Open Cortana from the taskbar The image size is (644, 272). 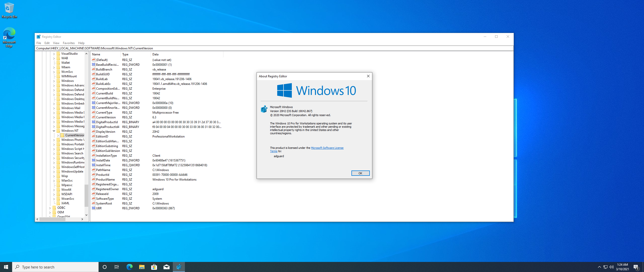point(105,267)
